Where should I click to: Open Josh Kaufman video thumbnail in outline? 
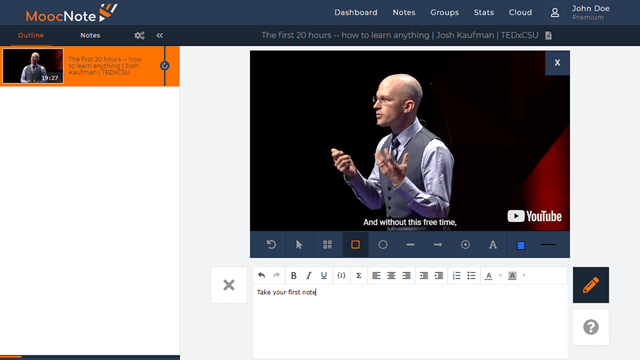click(33, 66)
